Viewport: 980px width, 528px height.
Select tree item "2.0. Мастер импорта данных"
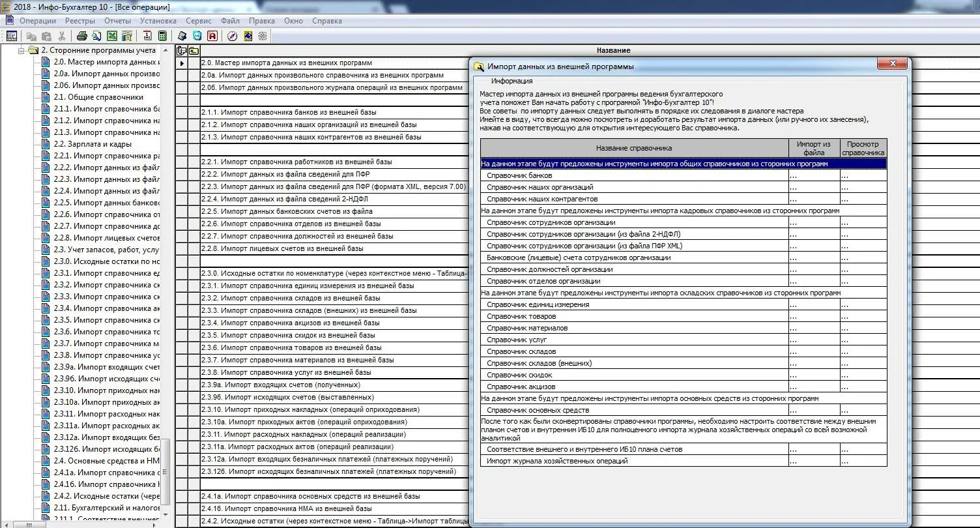coord(106,62)
